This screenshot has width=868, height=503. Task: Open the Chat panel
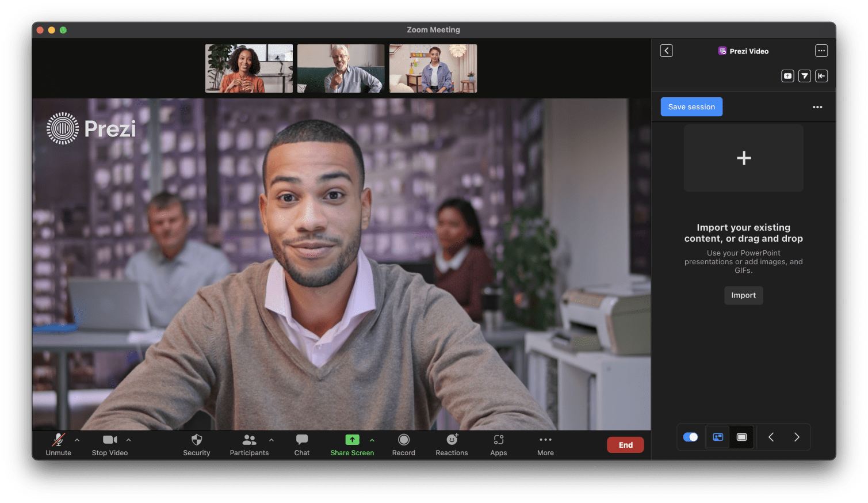pos(301,444)
